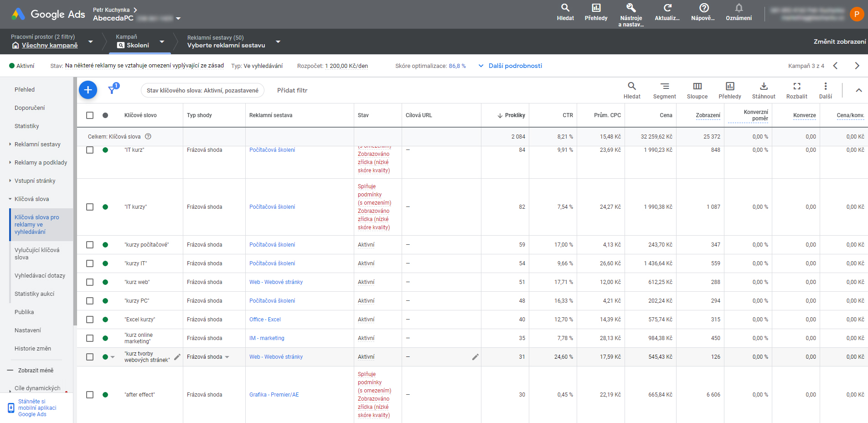The image size is (868, 423).
Task: Click Změnit zobrazení
Action: [840, 41]
